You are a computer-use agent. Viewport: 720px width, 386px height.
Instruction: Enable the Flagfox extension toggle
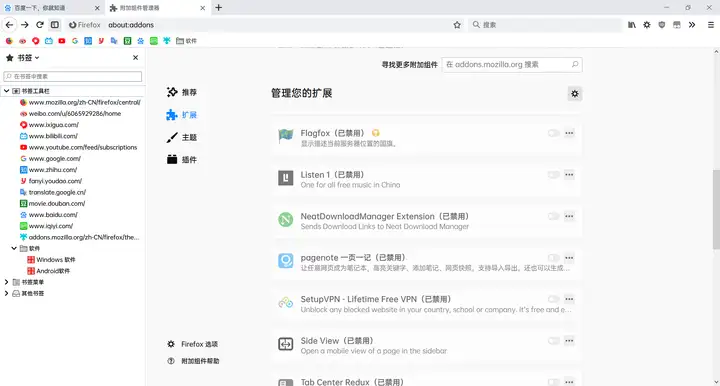554,133
